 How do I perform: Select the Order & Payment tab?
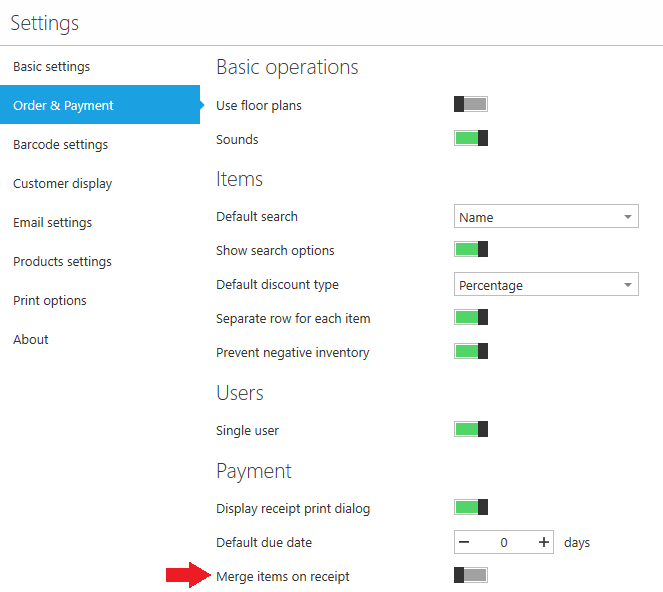(64, 106)
